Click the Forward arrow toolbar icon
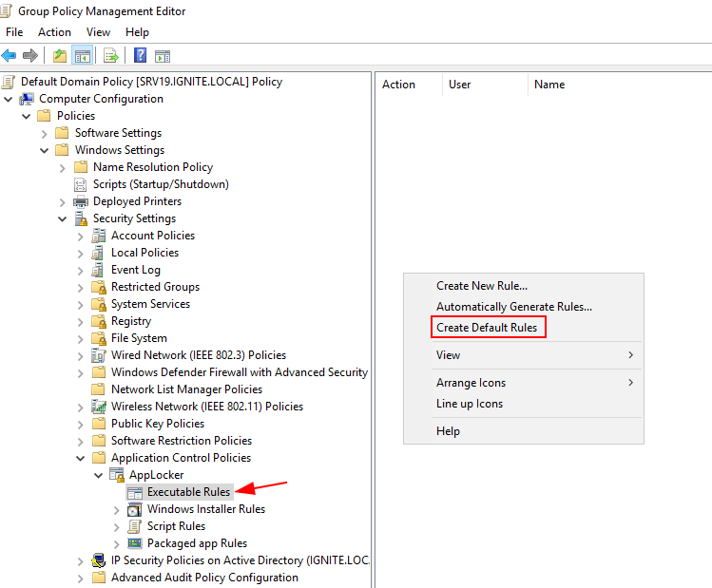This screenshot has height=588, width=712. [x=30, y=56]
